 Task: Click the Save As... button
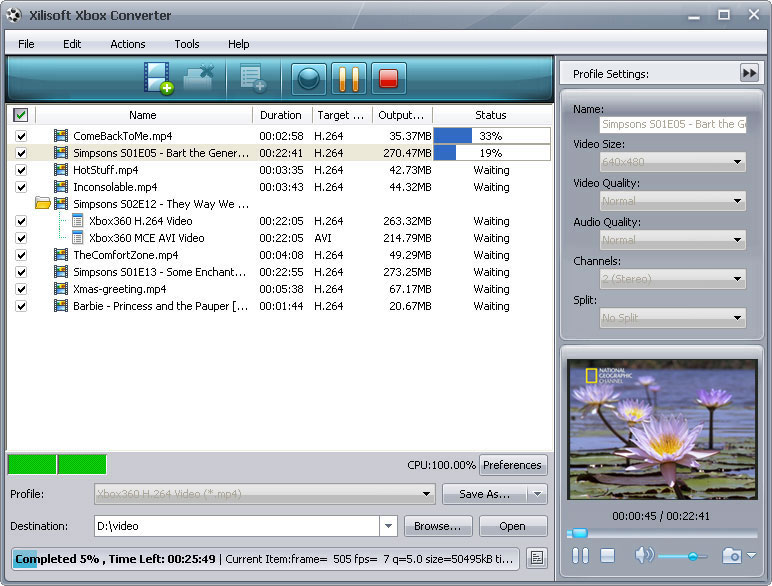[484, 494]
